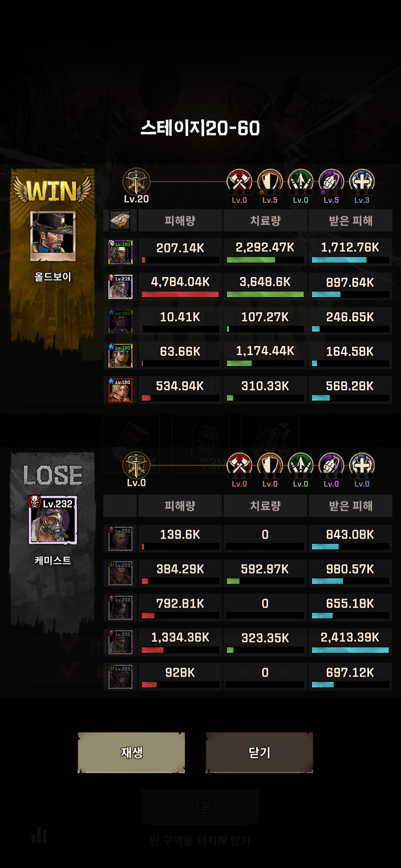Viewport: 401px width, 868px height.
Task: Tap the red damage bar under 4,784.04K
Action: (180, 295)
